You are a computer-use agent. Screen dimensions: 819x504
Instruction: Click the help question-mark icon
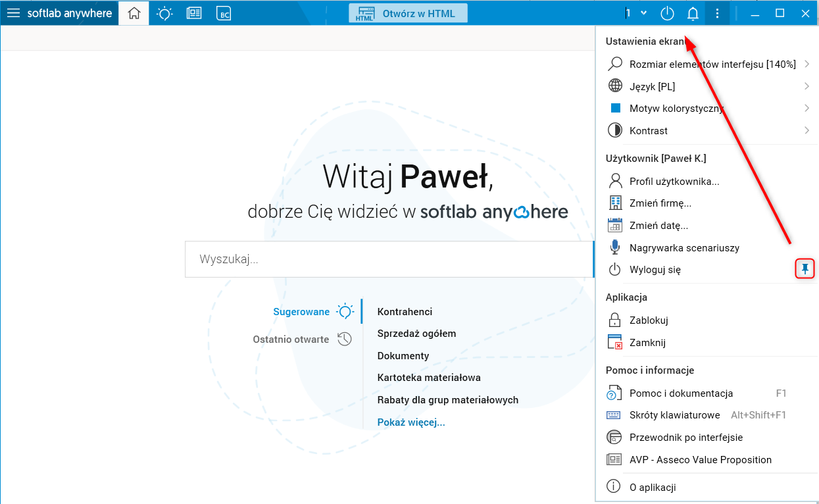coord(614,393)
